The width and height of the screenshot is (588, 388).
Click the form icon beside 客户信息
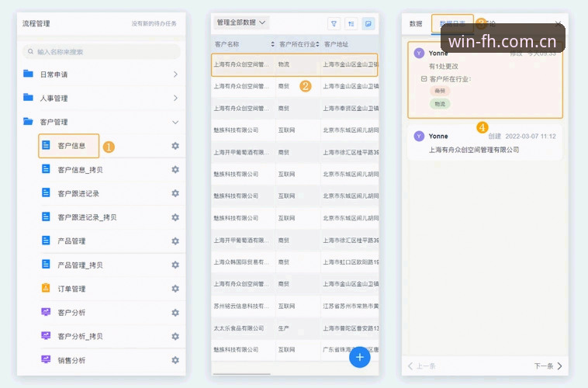coord(46,145)
